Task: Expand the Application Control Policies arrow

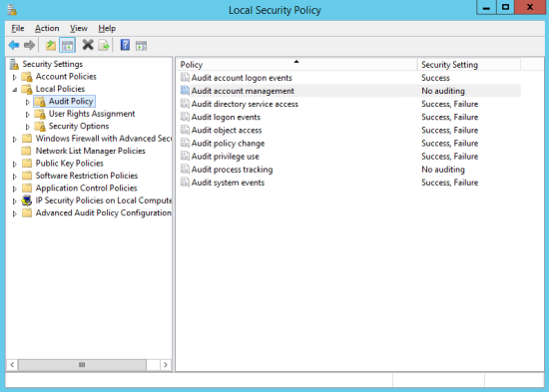Action: coord(15,189)
